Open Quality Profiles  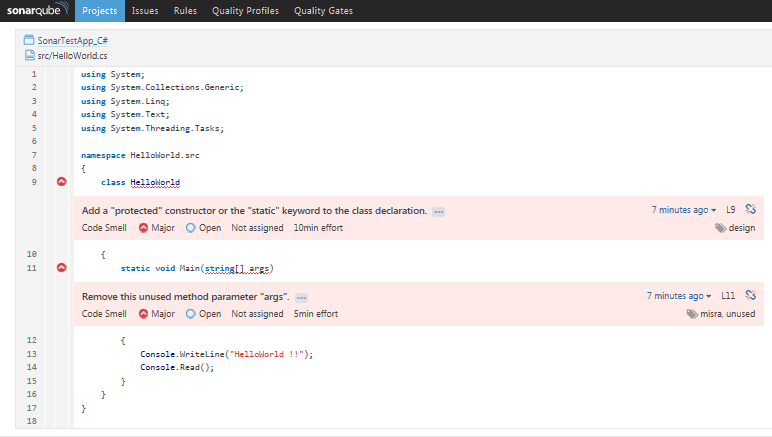(245, 11)
